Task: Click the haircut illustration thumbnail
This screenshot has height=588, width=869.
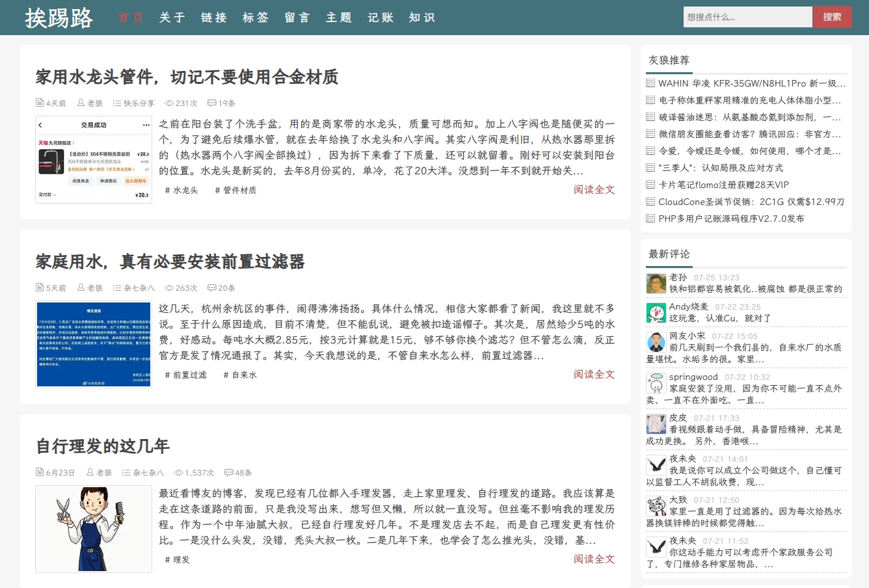Action: [93, 529]
